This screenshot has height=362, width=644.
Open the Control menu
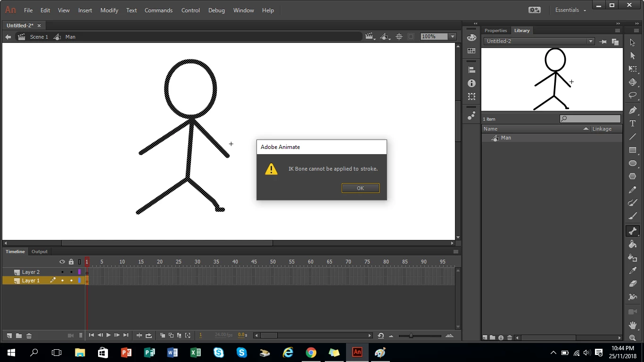click(x=190, y=10)
